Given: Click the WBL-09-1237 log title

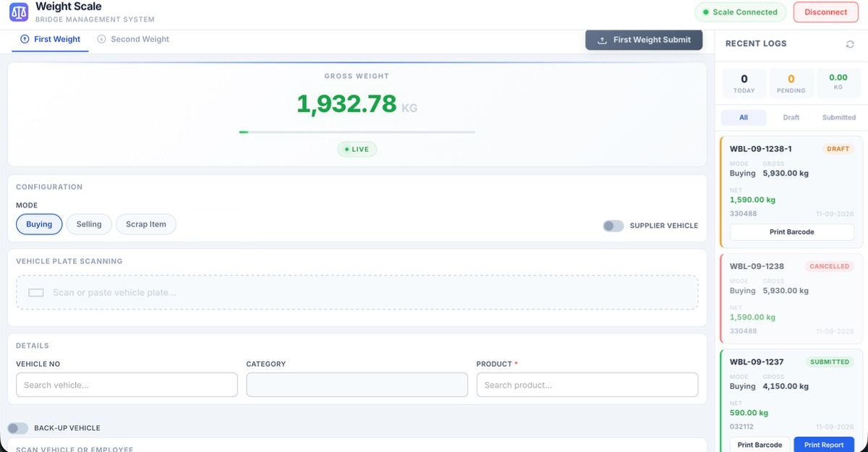Looking at the screenshot, I should click(x=757, y=362).
